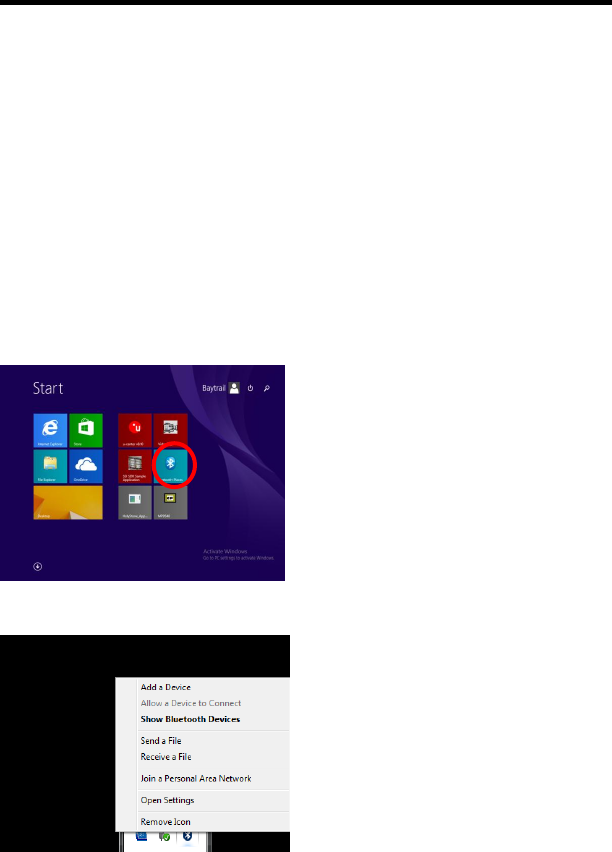
Task: Select Receive a File
Action: tap(166, 756)
